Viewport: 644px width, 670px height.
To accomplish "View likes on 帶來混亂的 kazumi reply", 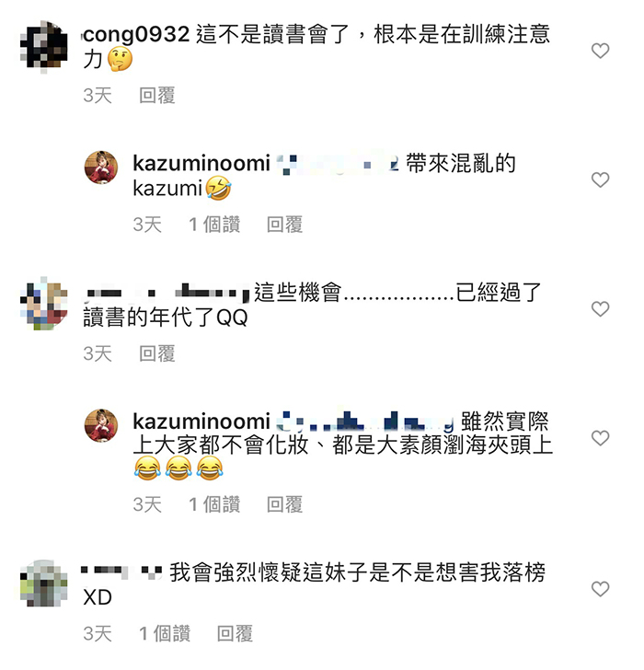I will (214, 225).
